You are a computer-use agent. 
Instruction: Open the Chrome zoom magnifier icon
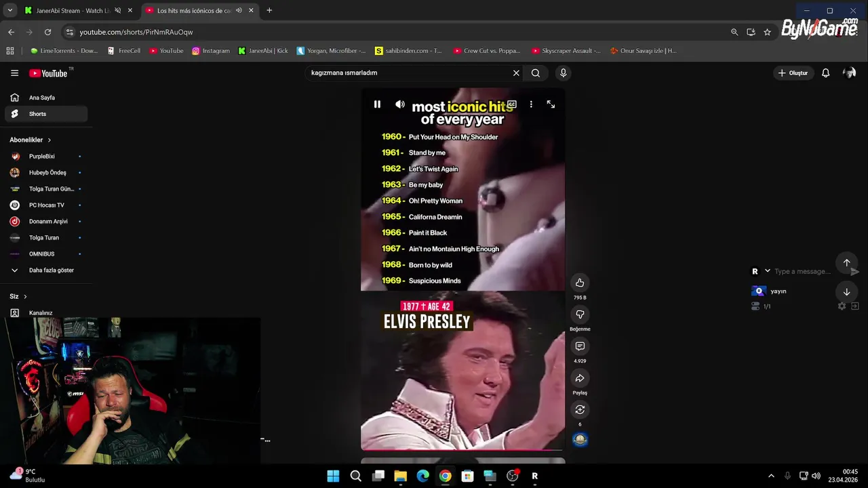(734, 32)
